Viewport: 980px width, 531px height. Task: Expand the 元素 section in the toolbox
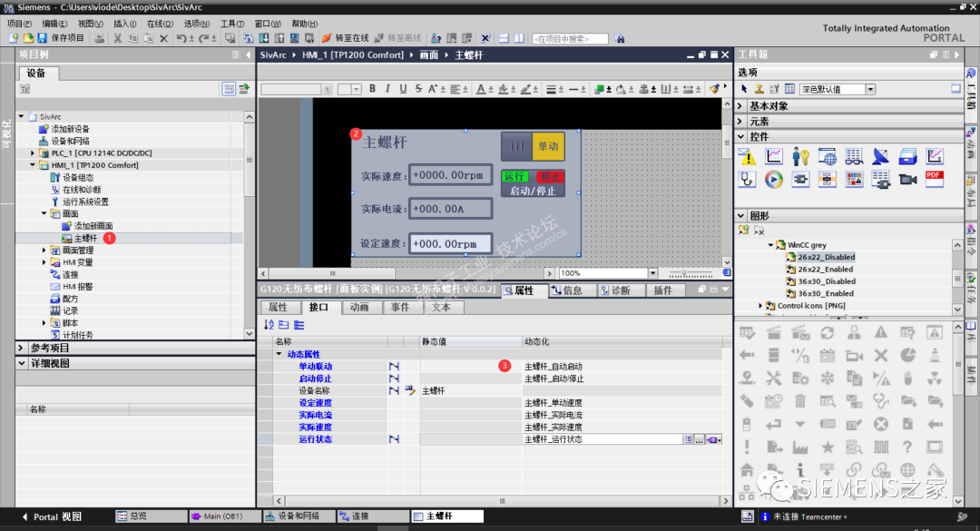tap(740, 119)
